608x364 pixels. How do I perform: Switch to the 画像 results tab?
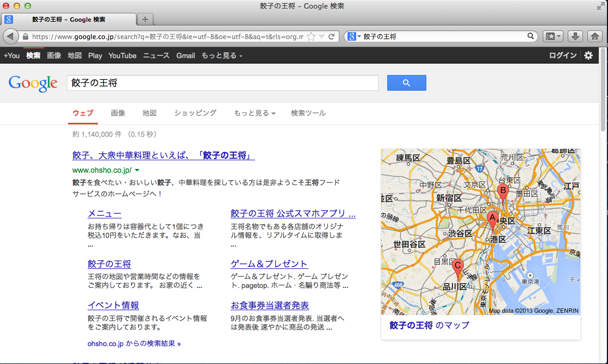(x=118, y=113)
